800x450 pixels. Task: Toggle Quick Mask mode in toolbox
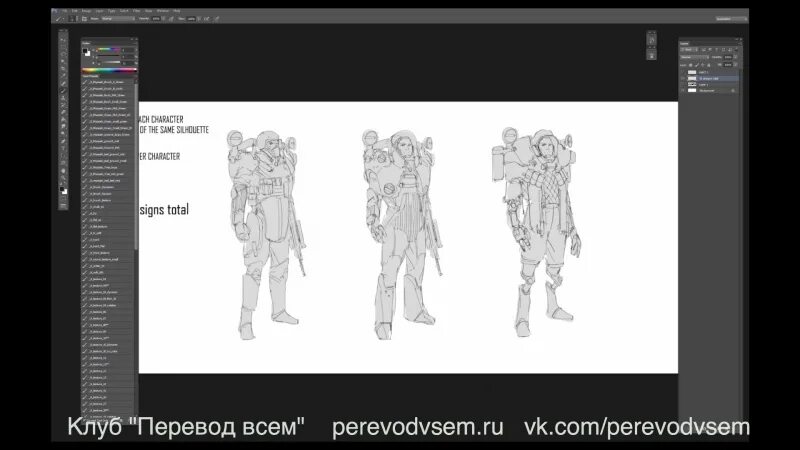pyautogui.click(x=63, y=199)
